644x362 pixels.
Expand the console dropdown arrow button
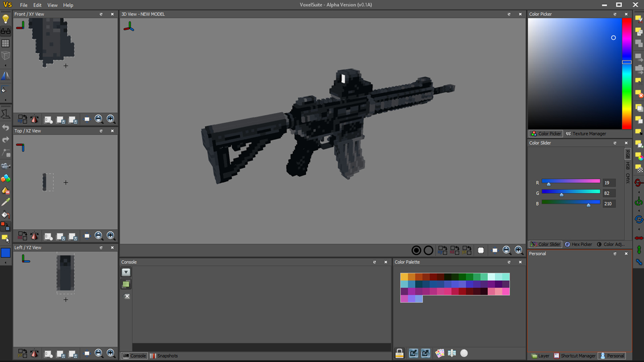click(126, 272)
